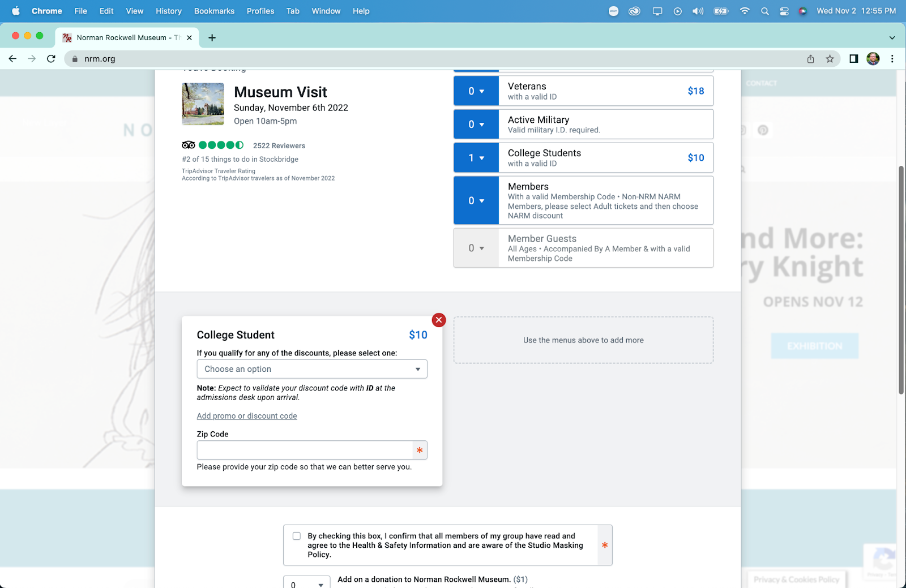Reload the nrm.org page
906x588 pixels.
tap(51, 59)
